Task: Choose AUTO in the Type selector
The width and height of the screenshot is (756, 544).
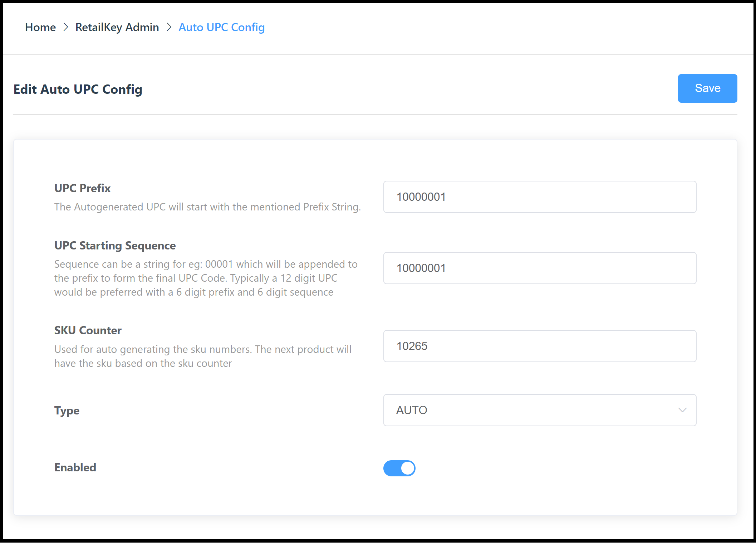Action: point(411,410)
